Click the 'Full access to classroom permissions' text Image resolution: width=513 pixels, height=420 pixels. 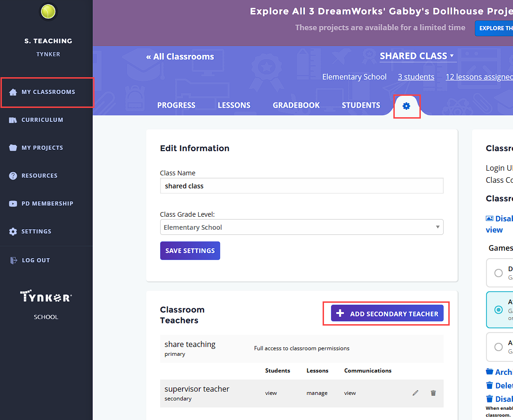(302, 348)
